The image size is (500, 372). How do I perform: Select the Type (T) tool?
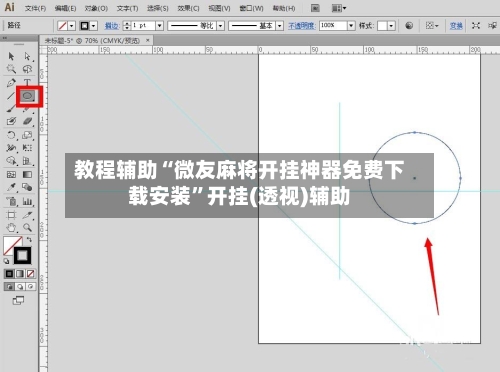tap(27, 82)
